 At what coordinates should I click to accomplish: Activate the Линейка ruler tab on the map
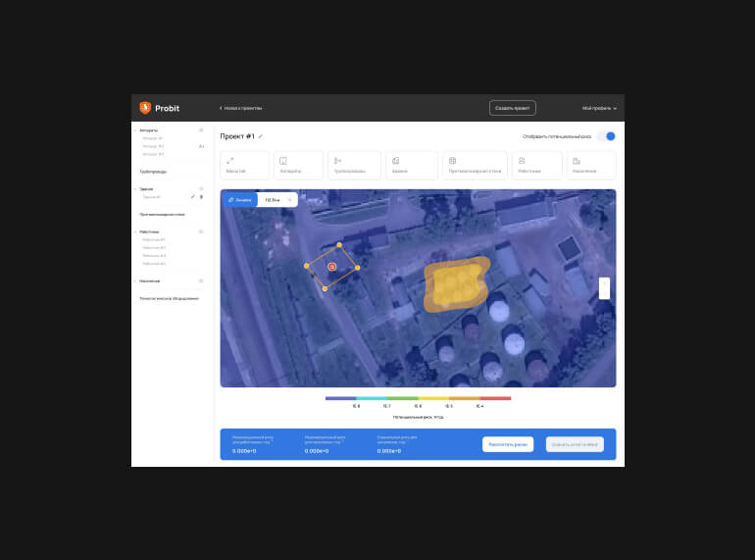coord(239,199)
